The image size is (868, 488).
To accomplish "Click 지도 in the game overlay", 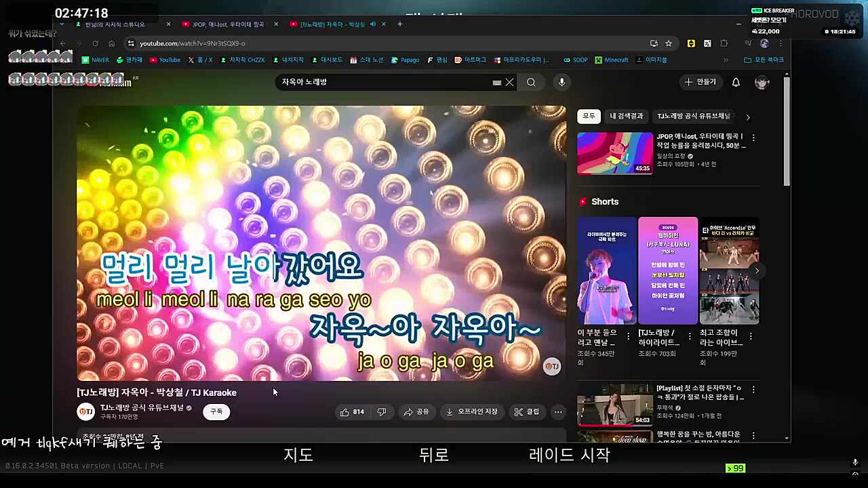I will (298, 455).
